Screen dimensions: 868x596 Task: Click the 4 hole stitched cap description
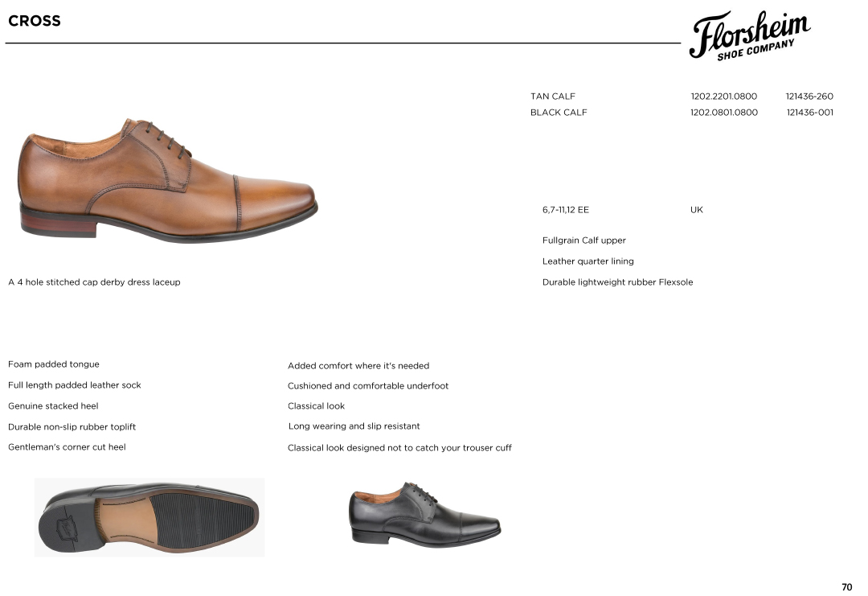94,282
